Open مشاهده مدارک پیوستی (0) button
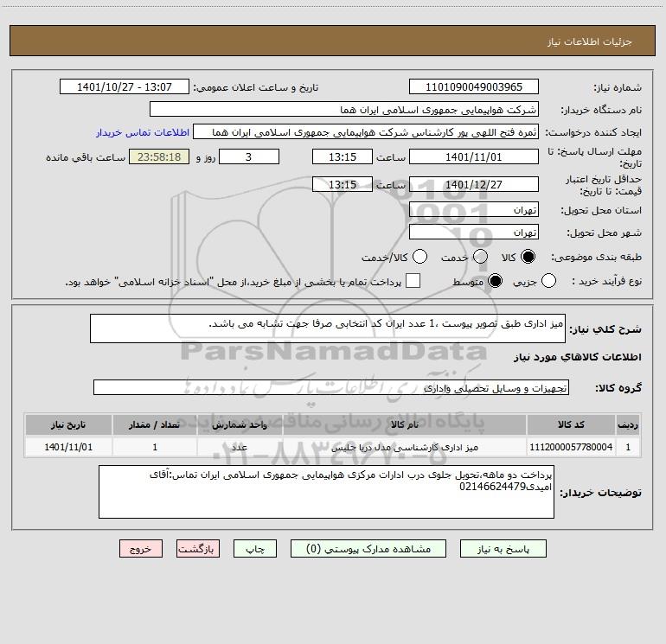Image resolution: width=666 pixels, height=644 pixels. (368, 549)
